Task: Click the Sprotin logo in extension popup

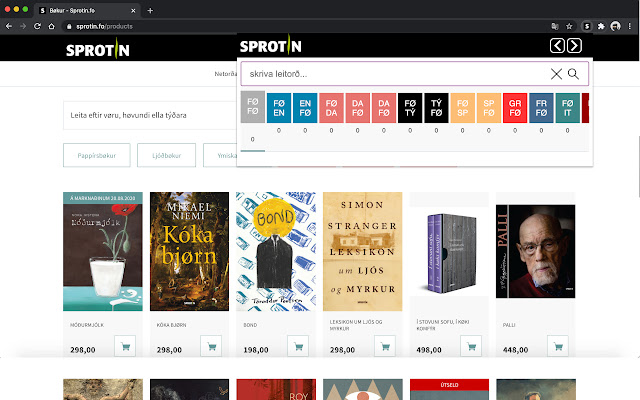Action: 271,45
